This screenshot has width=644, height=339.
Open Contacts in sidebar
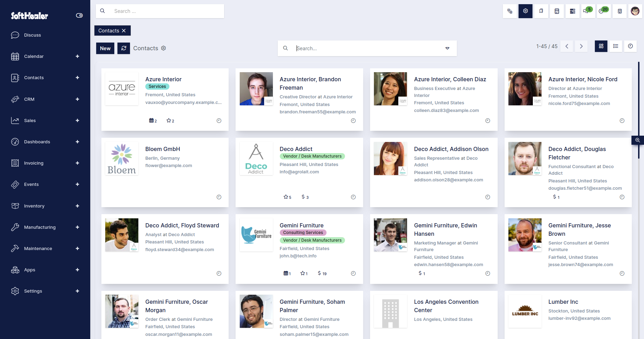click(x=34, y=77)
